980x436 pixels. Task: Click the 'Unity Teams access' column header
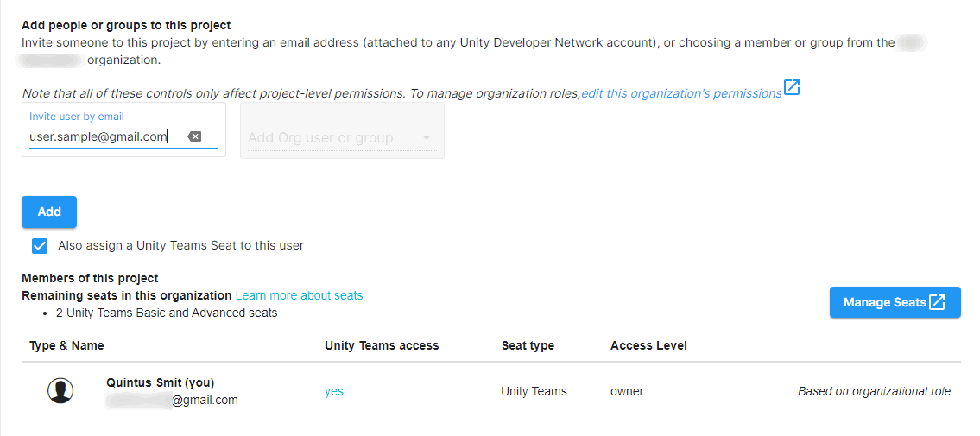pyautogui.click(x=382, y=345)
